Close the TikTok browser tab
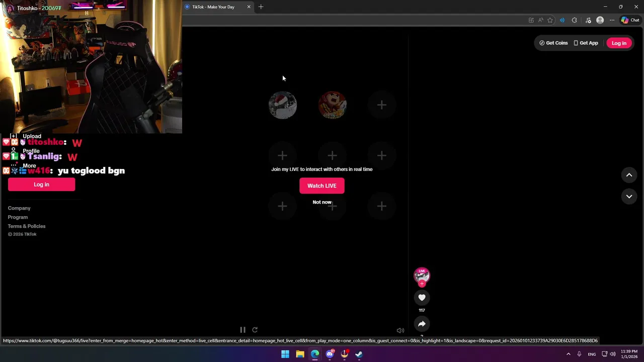This screenshot has height=362, width=644. (249, 7)
